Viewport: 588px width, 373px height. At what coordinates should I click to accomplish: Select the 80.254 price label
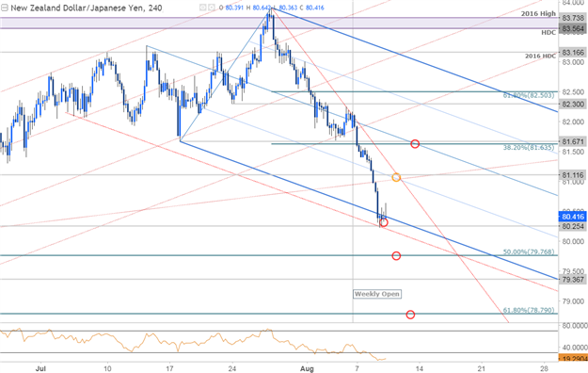tap(573, 226)
